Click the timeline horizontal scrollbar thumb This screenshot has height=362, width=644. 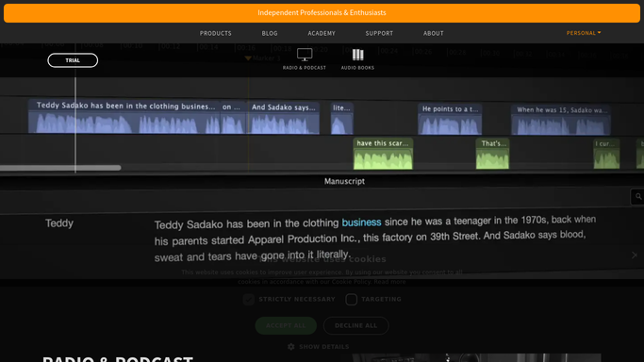[60, 168]
